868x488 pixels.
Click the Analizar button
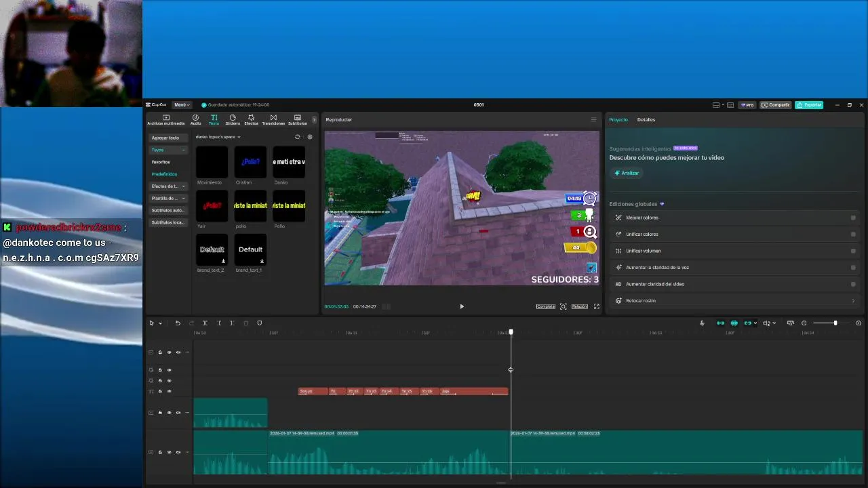[x=627, y=173]
